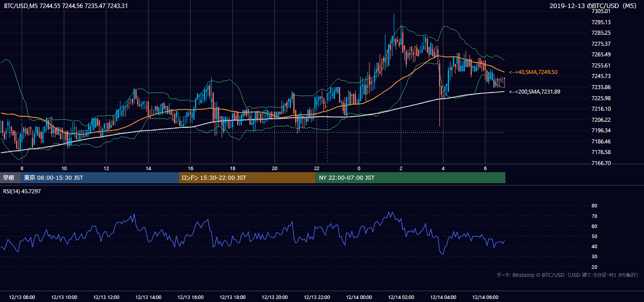Click the 12/13 22:00 time label

click(x=316, y=297)
